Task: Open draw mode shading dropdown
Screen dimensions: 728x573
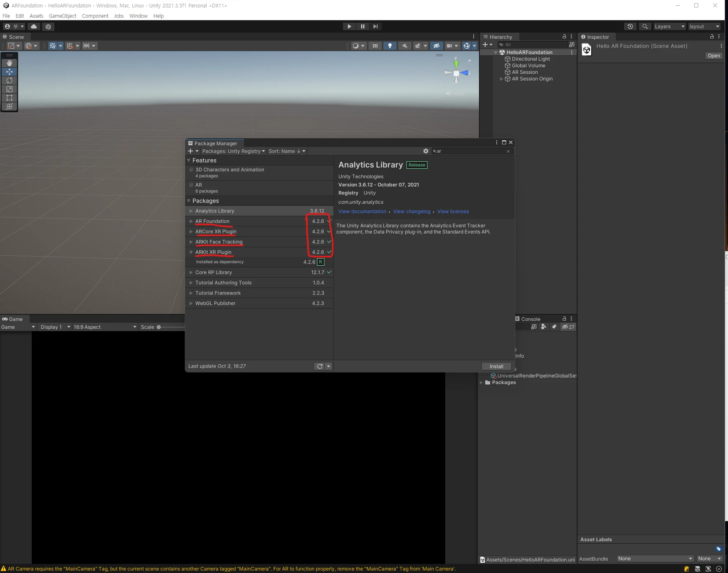Action: tap(359, 46)
